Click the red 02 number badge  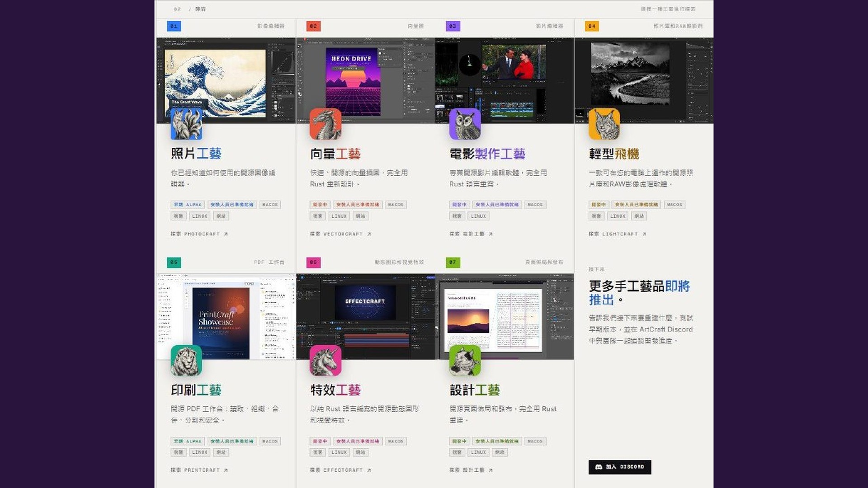pyautogui.click(x=313, y=26)
